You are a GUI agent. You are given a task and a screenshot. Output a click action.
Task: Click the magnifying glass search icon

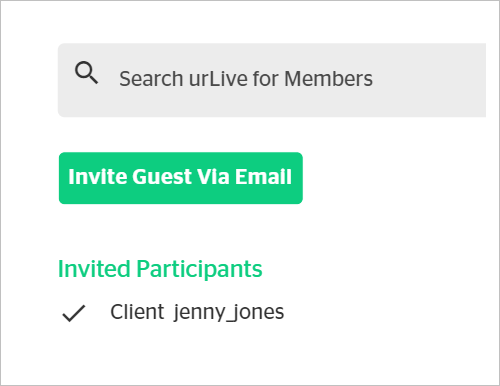(86, 72)
